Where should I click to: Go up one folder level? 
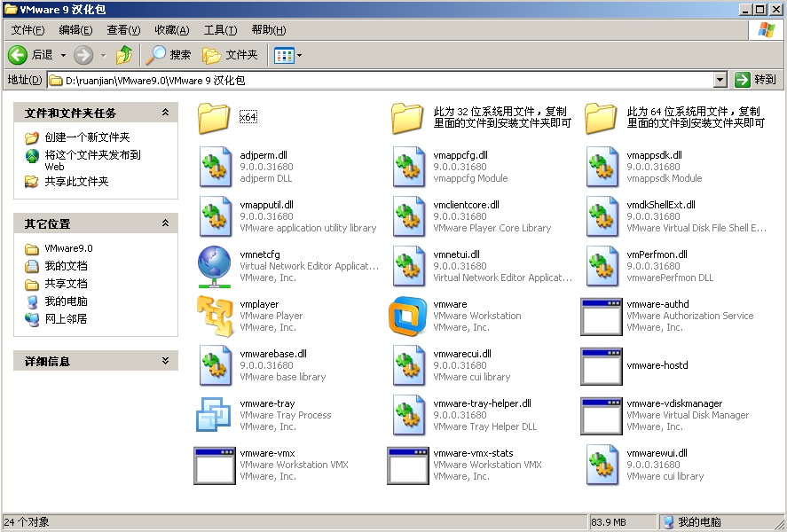[124, 55]
